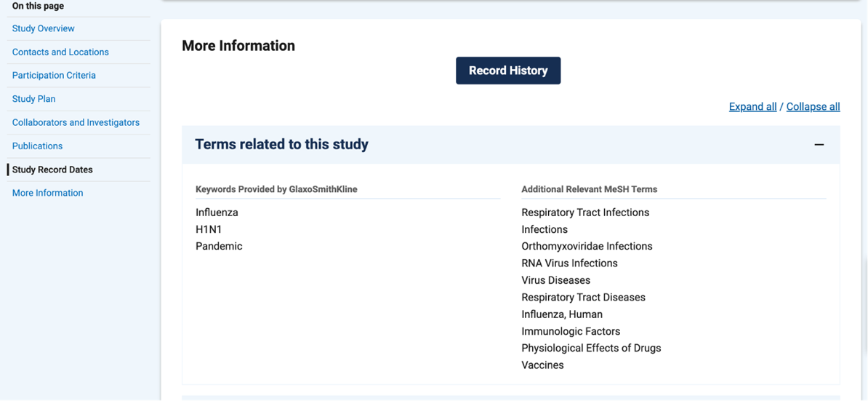
Task: Open Participation Criteria from the sidebar
Action: (54, 76)
